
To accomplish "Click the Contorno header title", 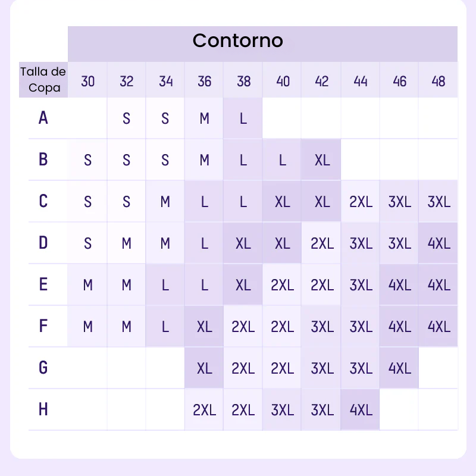I will pos(238,40).
